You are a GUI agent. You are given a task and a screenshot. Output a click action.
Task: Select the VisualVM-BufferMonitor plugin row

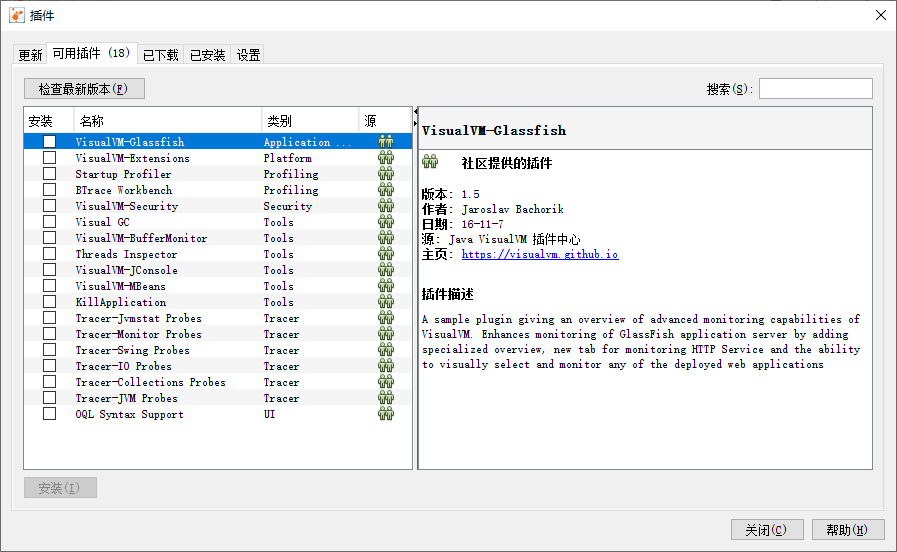[218, 237]
